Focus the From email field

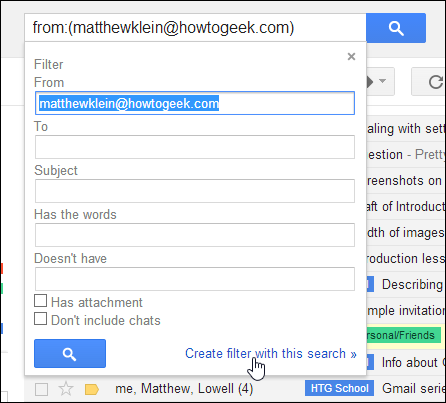195,103
